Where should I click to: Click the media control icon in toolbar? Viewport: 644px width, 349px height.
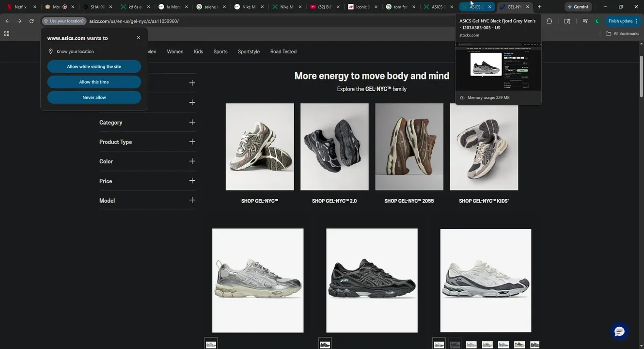585,21
